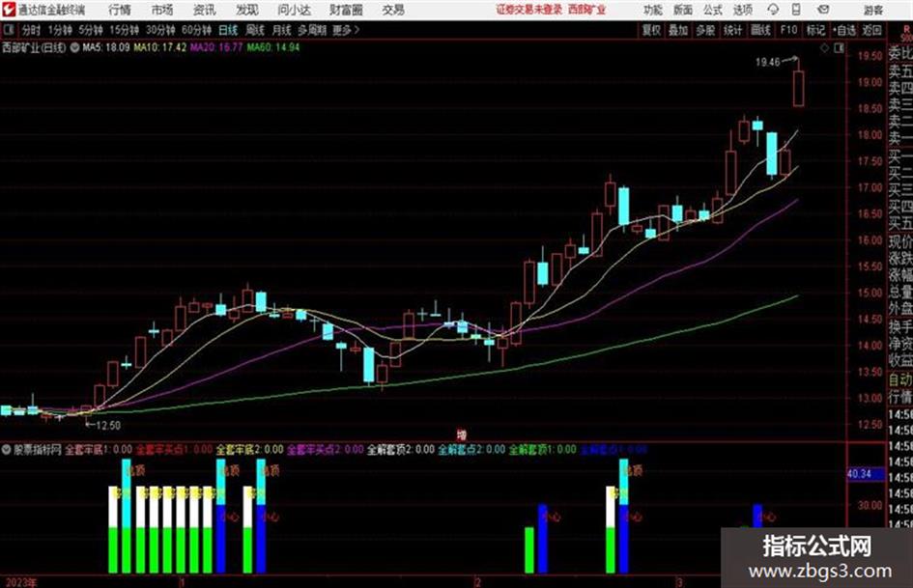The height and width of the screenshot is (588, 913).
Task: Click the MA5: 18.09 value label
Action: 106,47
